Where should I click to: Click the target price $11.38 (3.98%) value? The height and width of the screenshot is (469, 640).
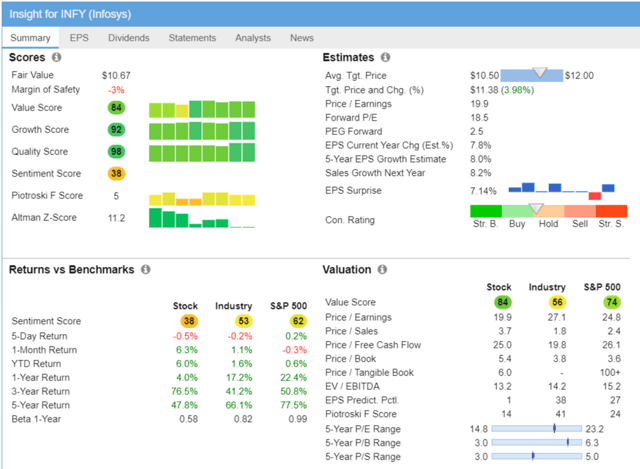tap(502, 90)
